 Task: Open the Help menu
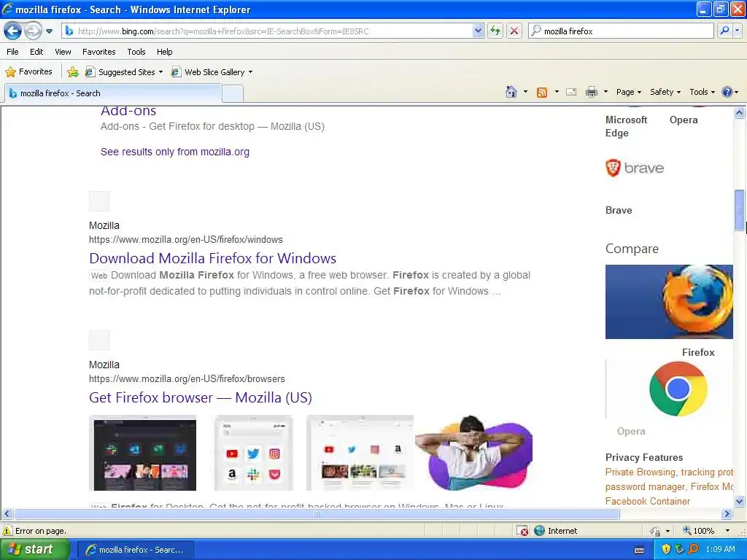pos(164,52)
